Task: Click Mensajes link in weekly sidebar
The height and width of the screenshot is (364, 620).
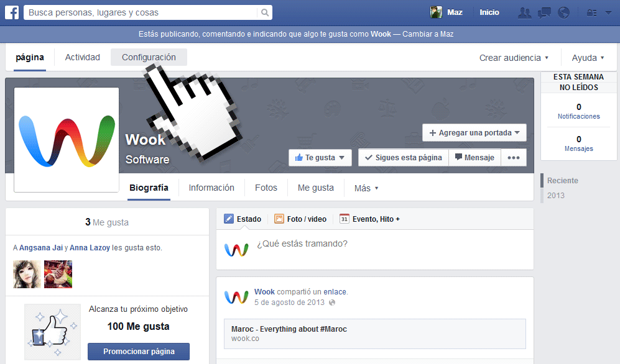Action: [x=578, y=148]
